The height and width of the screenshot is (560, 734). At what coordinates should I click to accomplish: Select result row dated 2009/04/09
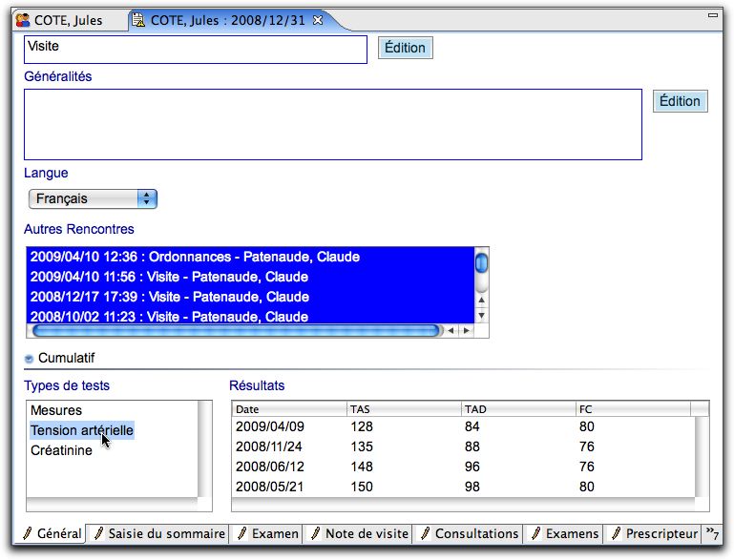pyautogui.click(x=464, y=426)
